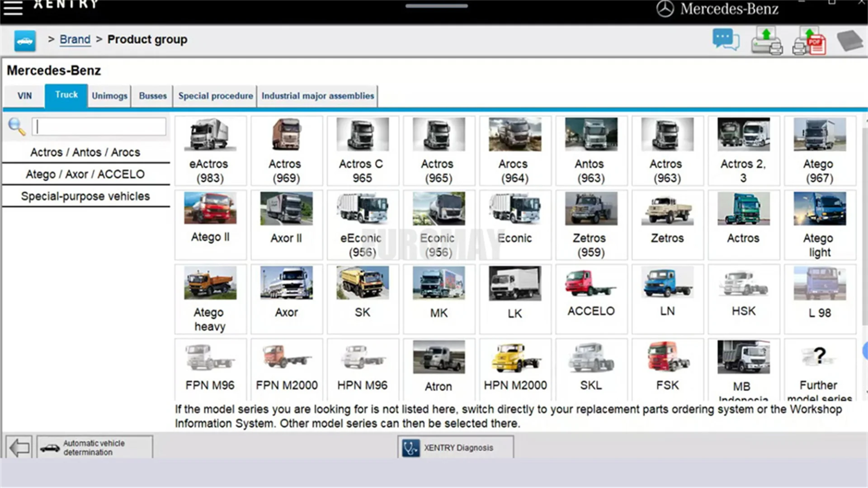Click the print upload icon
Image resolution: width=868 pixels, height=488 pixels.
coord(767,41)
